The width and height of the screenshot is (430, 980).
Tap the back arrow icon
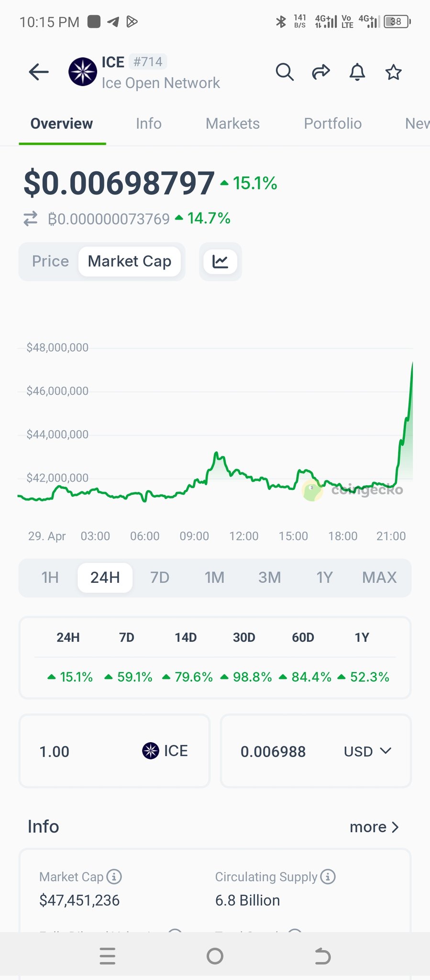click(x=39, y=72)
